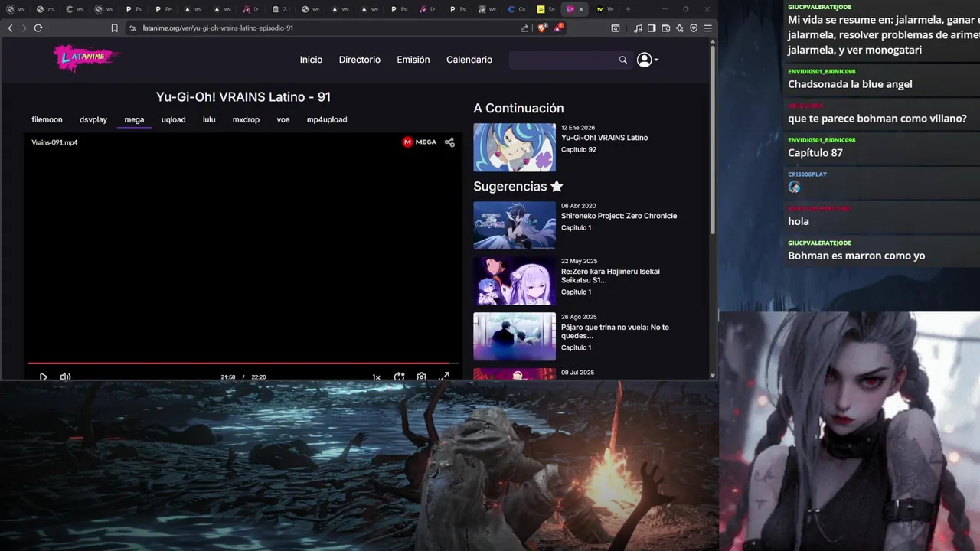
Task: Go to Inicio page
Action: tap(311, 60)
